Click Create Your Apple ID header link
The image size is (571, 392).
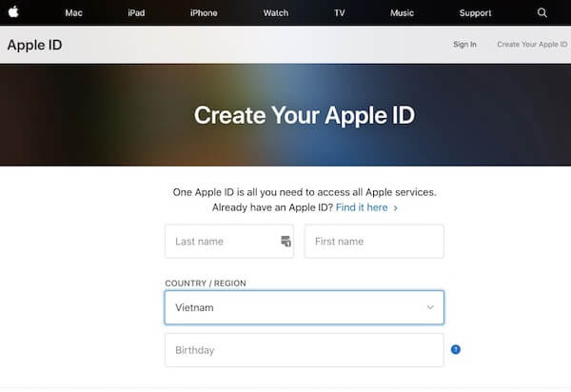click(x=532, y=45)
